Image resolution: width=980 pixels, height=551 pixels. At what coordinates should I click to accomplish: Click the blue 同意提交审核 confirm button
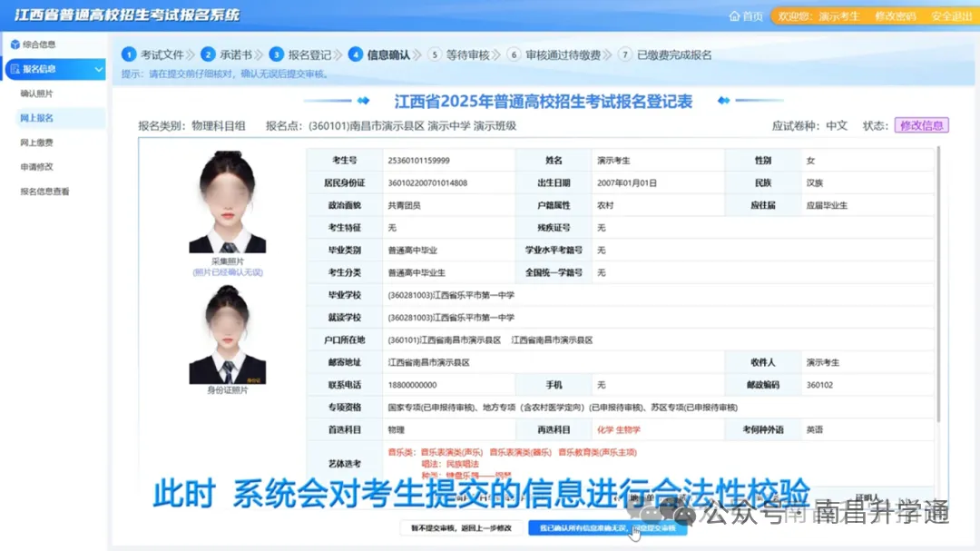point(607,528)
